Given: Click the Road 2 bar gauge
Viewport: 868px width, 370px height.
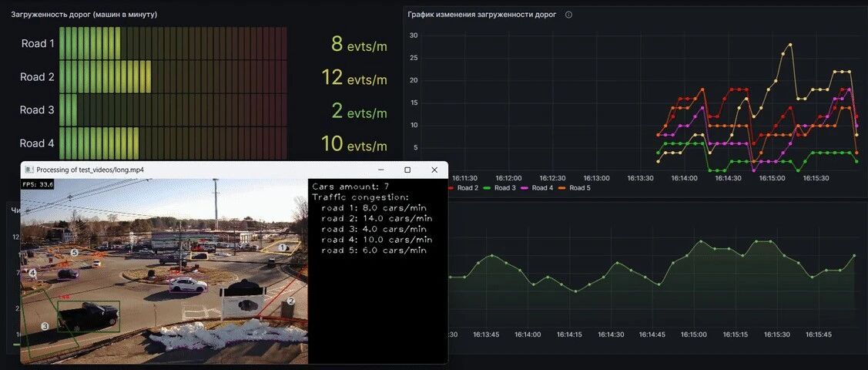Looking at the screenshot, I should click(173, 76).
